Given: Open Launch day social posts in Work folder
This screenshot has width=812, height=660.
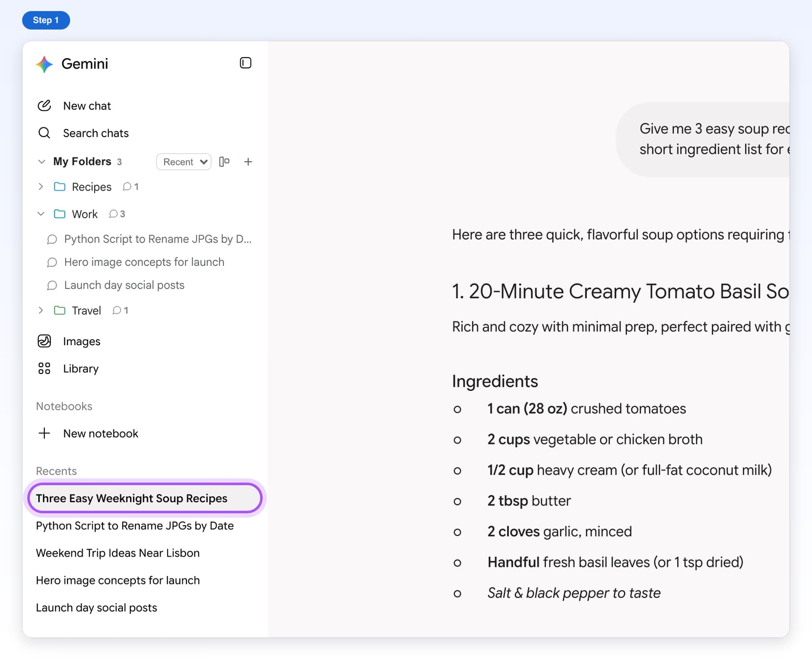Looking at the screenshot, I should click(124, 285).
